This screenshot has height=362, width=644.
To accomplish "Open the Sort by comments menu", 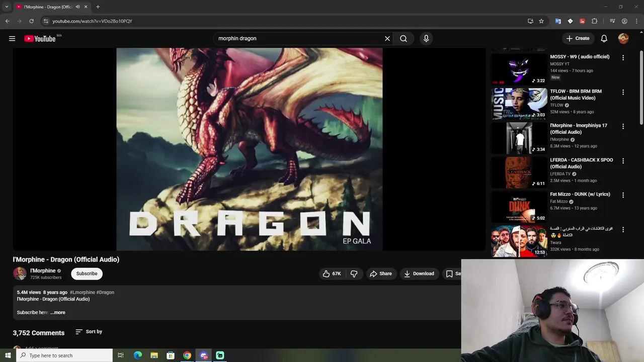I will click(89, 332).
